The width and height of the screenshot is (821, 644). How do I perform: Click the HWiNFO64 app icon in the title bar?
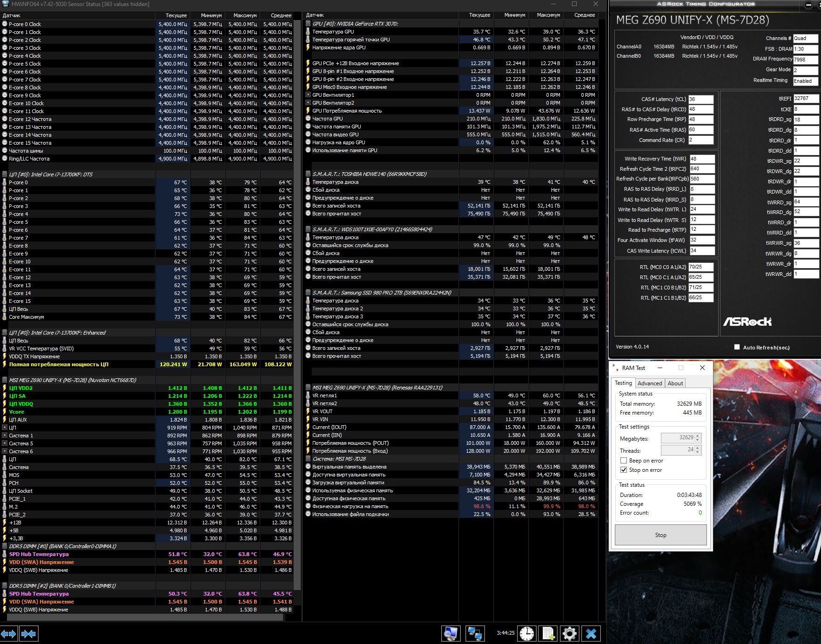(x=5, y=4)
